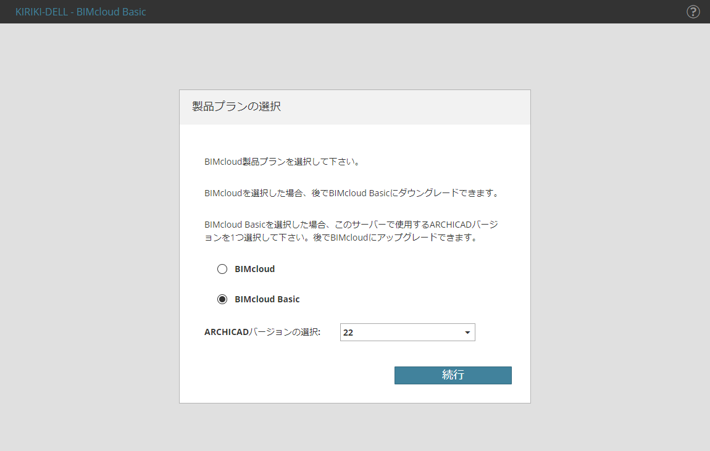Click the 続行 continue button
The height and width of the screenshot is (451, 710).
[x=453, y=375]
